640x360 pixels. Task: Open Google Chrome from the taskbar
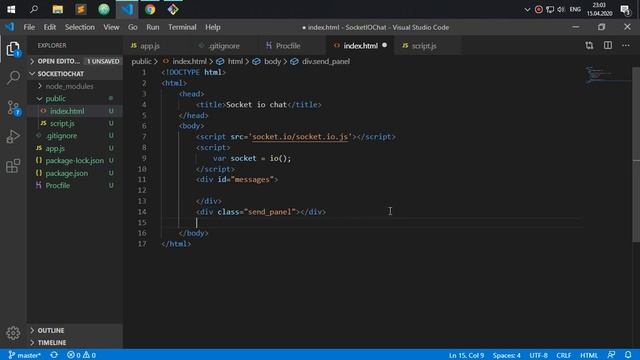[150, 9]
